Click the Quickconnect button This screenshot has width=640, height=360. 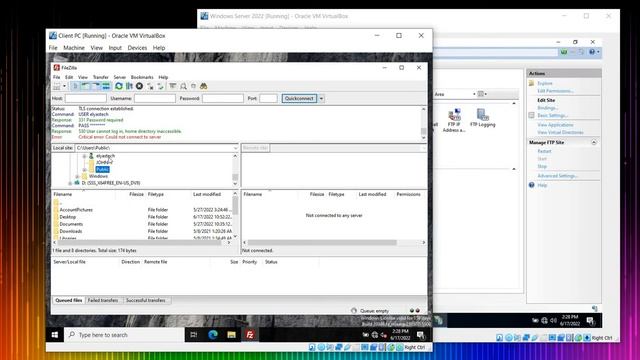(299, 98)
